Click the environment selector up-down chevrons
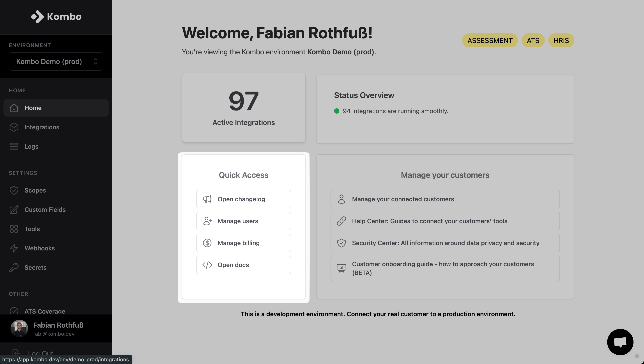This screenshot has height=364, width=644. [95, 61]
